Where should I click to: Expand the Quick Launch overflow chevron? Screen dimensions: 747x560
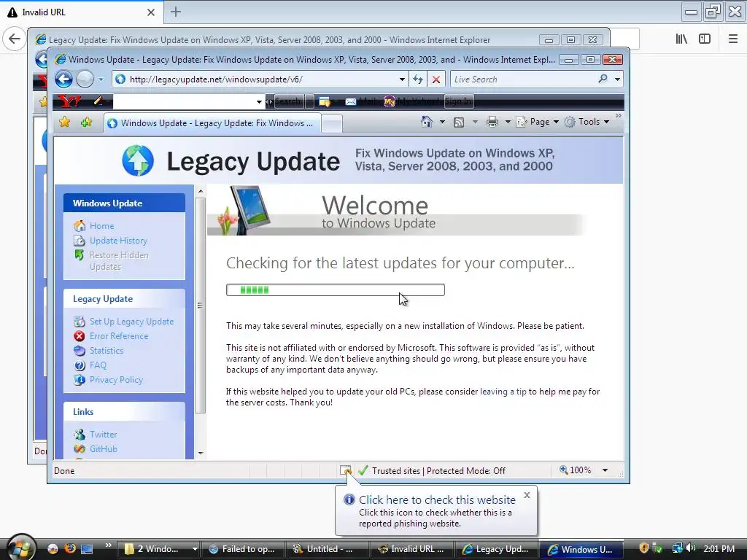(108, 545)
